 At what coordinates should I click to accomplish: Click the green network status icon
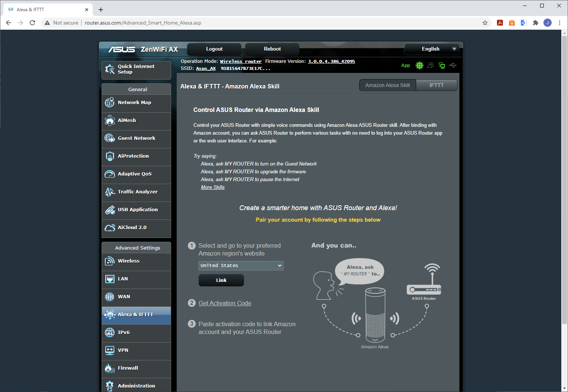click(x=442, y=65)
